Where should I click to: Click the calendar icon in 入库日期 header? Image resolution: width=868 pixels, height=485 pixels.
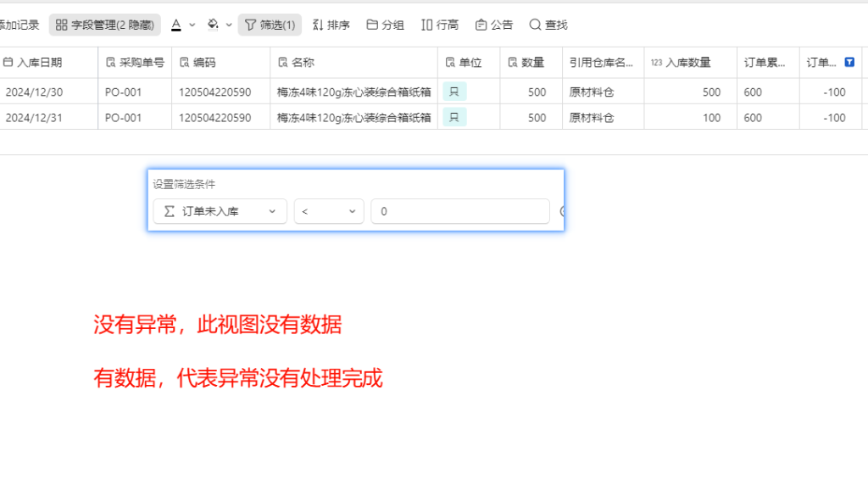click(x=8, y=63)
